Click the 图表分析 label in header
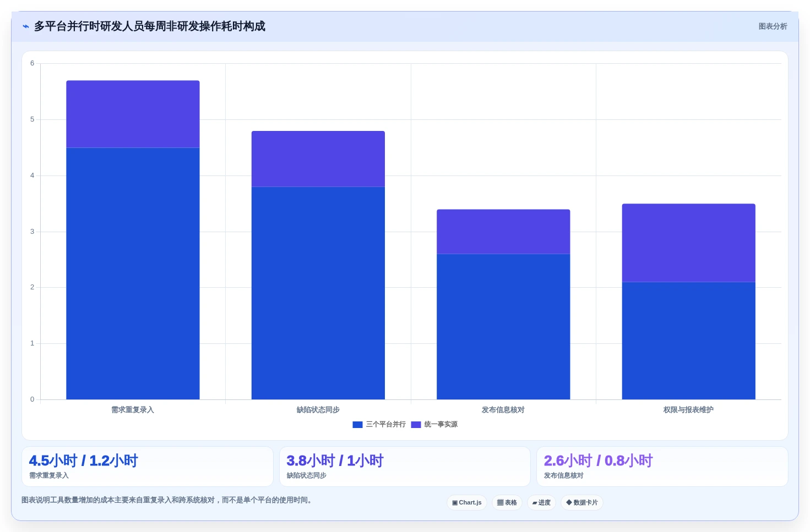This screenshot has width=810, height=532. tap(773, 26)
